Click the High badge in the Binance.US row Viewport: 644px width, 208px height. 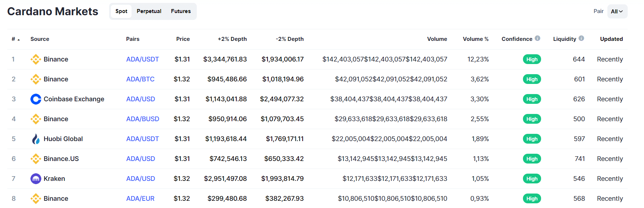click(532, 159)
